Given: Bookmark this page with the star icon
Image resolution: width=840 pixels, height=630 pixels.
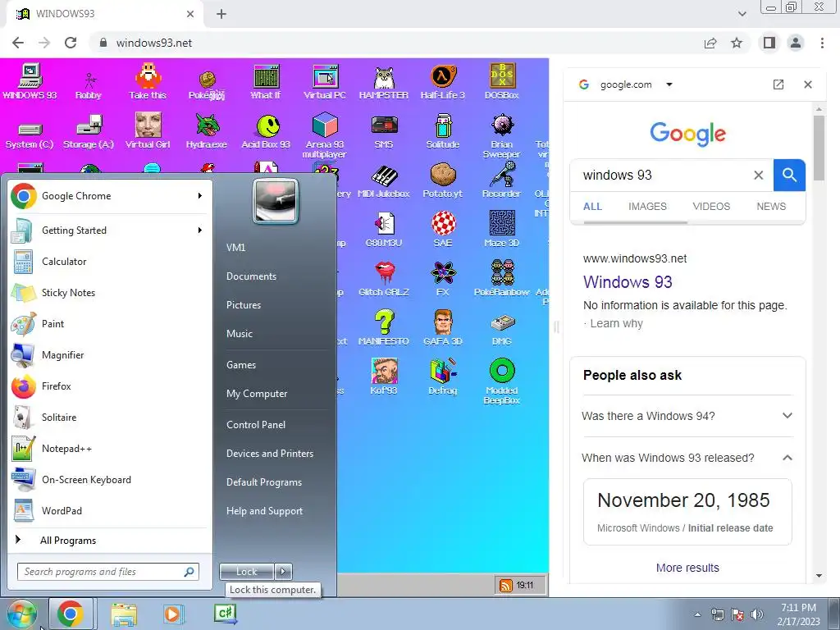Looking at the screenshot, I should tap(737, 43).
